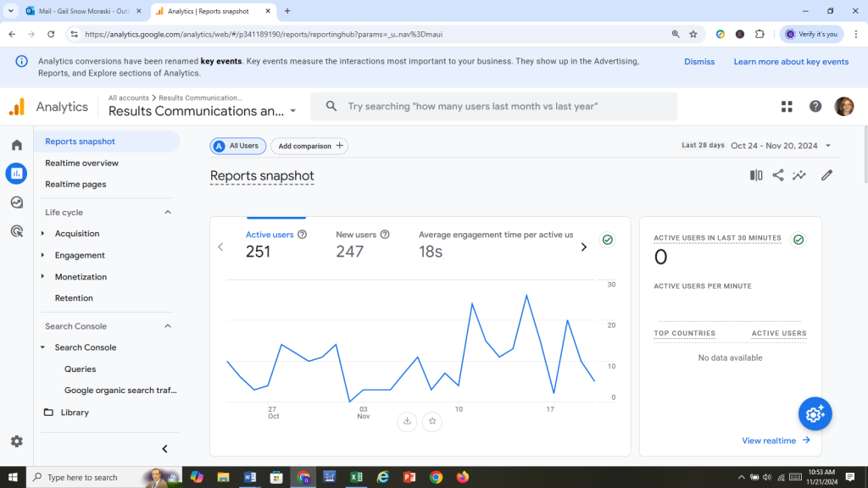The image size is (868, 488).
Task: Open Realtime pages
Action: 75,184
